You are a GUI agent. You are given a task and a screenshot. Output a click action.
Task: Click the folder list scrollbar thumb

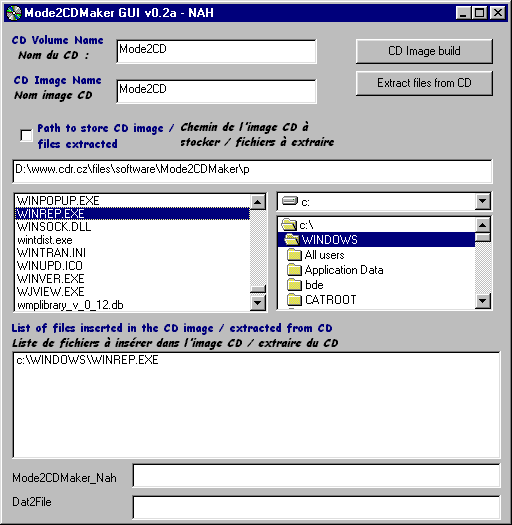coord(483,237)
